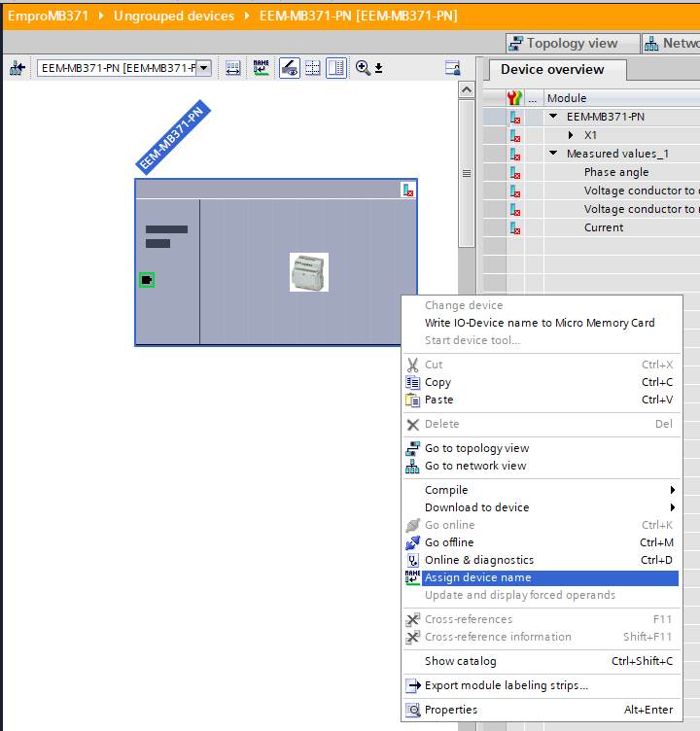The image size is (700, 731).
Task: Switch to the Topology view tab
Action: pos(573,44)
